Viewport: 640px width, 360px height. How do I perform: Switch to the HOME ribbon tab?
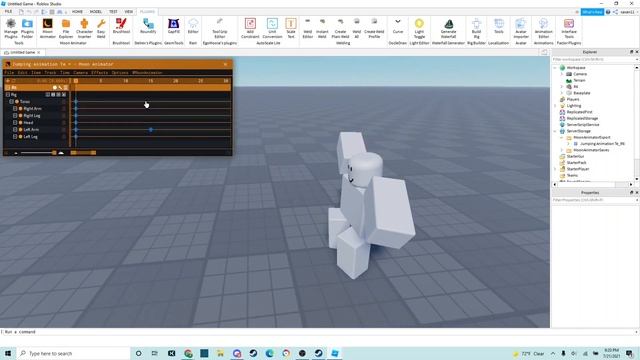77,12
